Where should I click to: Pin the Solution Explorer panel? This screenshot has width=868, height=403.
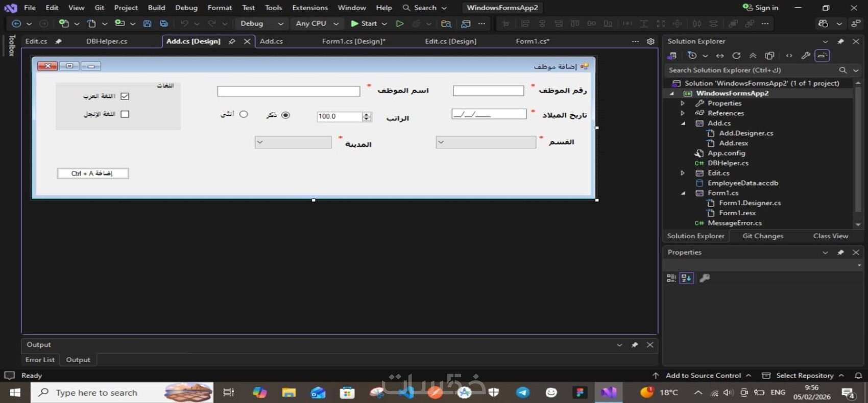pos(840,41)
